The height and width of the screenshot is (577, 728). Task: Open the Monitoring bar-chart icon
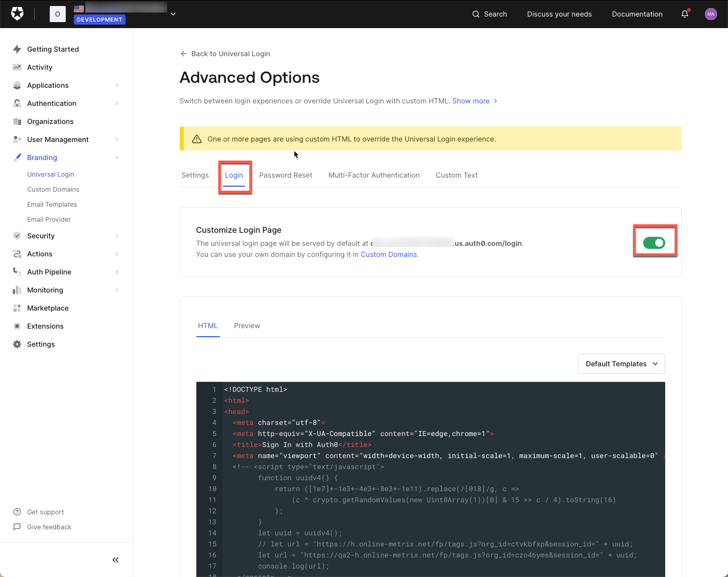pyautogui.click(x=17, y=290)
